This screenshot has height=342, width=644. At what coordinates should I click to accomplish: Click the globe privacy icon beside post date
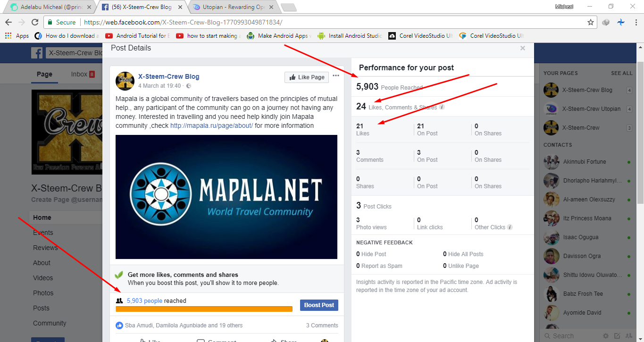(189, 86)
